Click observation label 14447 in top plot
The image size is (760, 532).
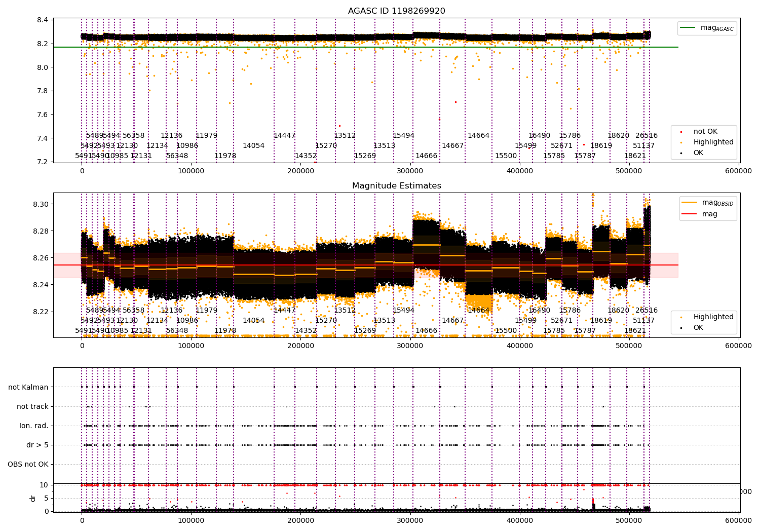coord(284,136)
